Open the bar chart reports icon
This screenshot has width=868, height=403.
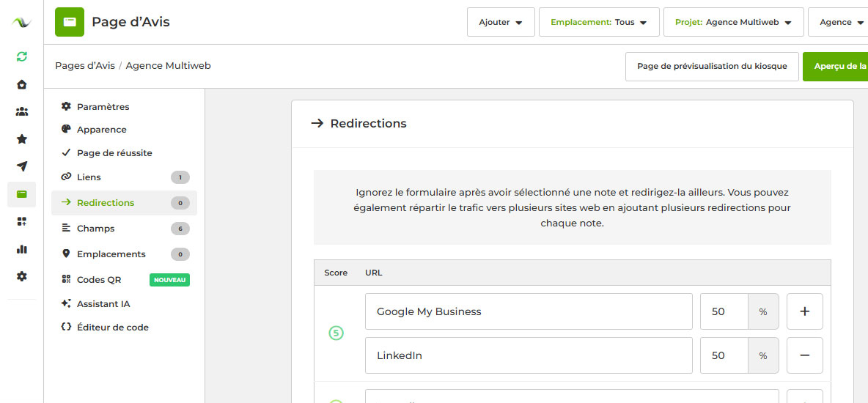22,249
